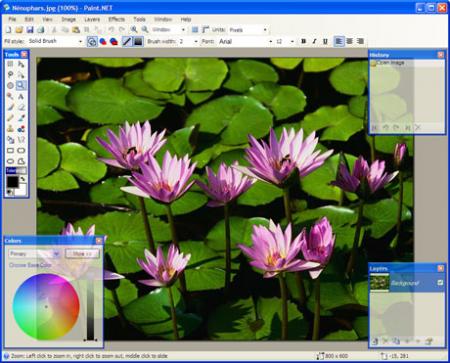
Task: Open the Font Arial dropdown
Action: [270, 41]
